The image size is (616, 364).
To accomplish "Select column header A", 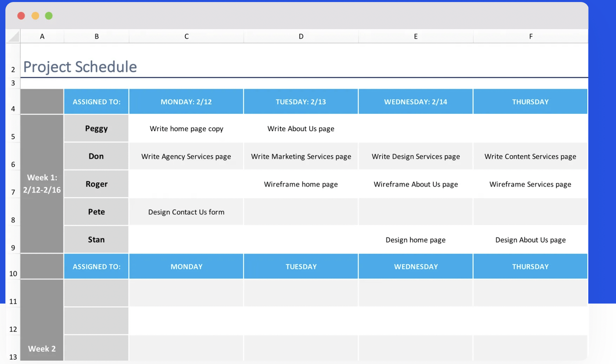I will click(x=42, y=36).
